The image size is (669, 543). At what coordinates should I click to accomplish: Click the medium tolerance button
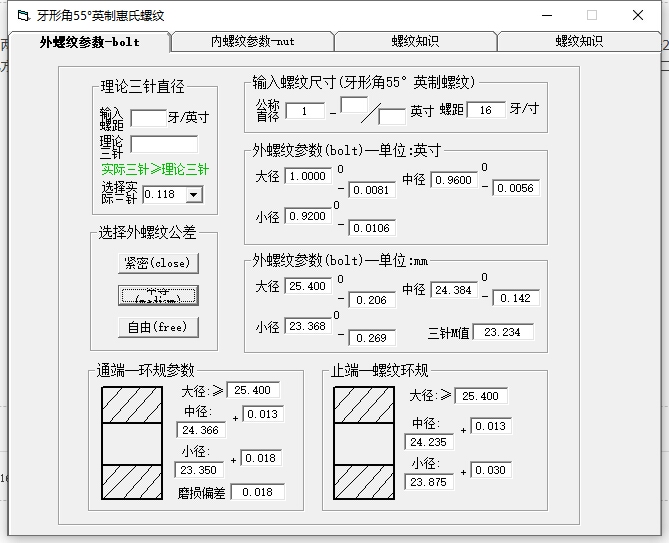point(158,295)
